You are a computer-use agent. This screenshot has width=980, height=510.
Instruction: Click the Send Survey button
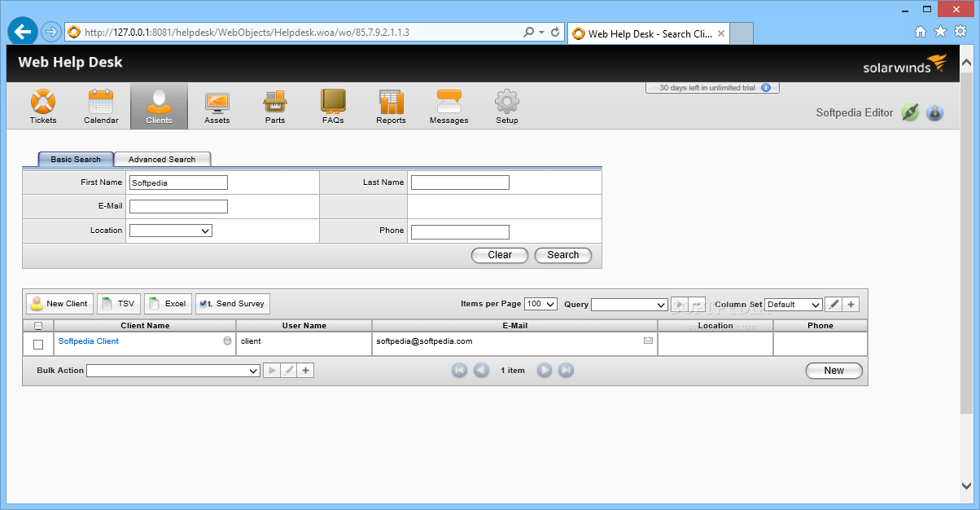click(233, 304)
